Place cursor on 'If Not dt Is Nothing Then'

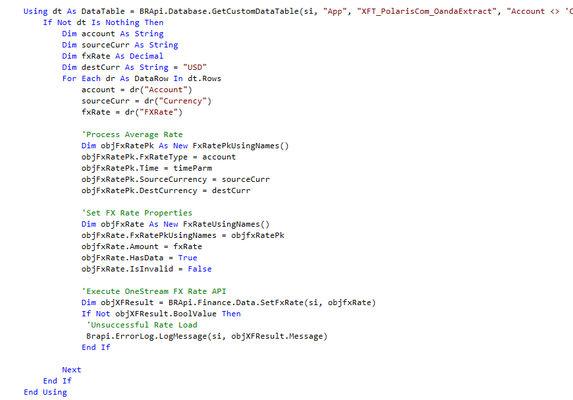pos(103,23)
